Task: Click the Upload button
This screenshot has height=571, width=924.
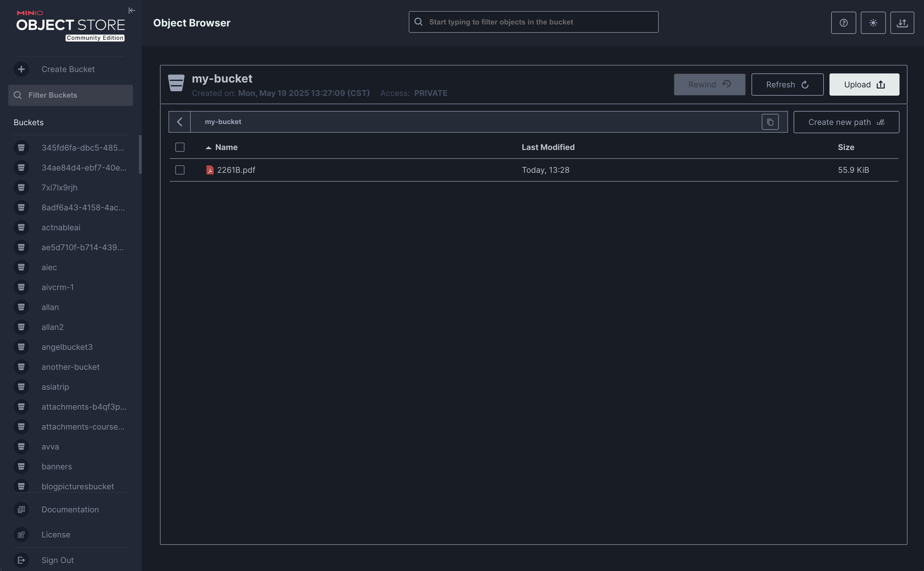Action: (x=864, y=85)
